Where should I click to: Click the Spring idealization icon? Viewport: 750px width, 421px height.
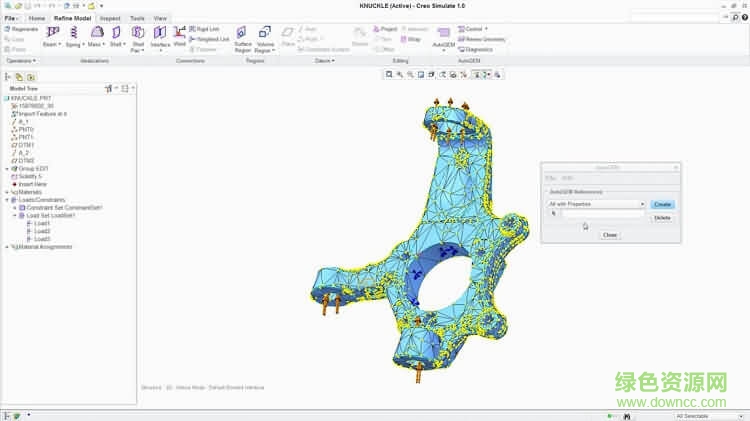74,35
